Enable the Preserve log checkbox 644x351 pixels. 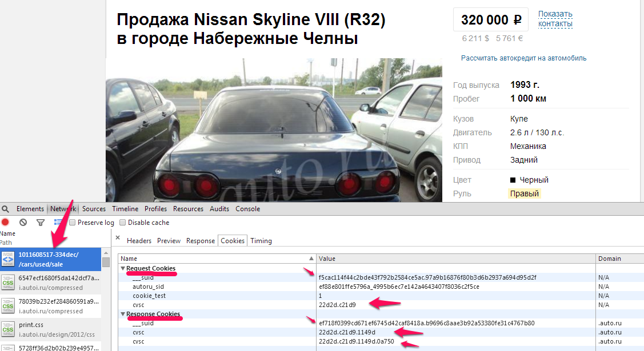click(72, 222)
